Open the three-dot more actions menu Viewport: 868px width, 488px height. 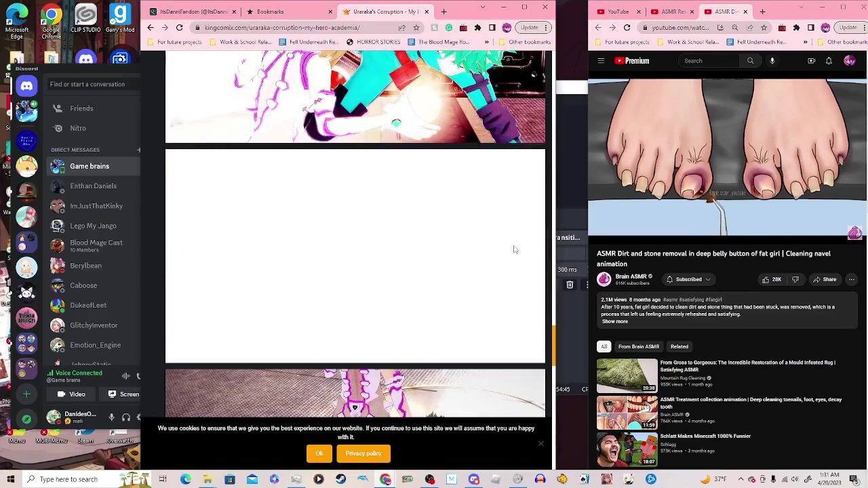(x=851, y=279)
